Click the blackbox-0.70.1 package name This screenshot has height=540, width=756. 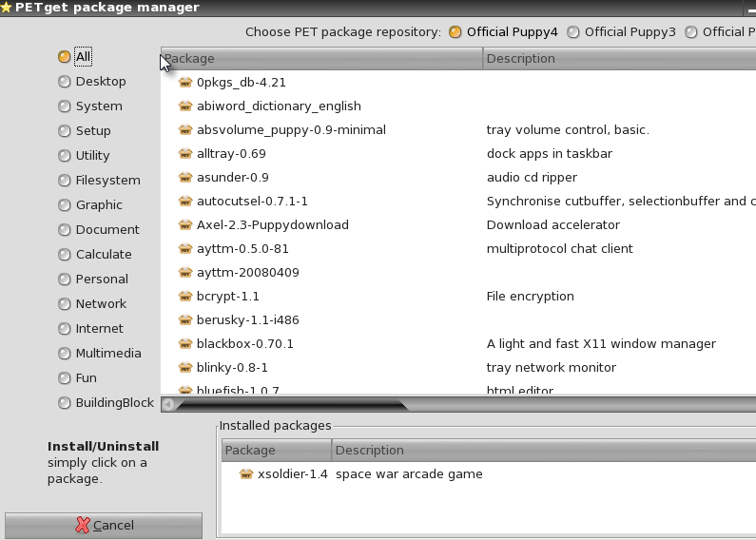click(x=245, y=344)
